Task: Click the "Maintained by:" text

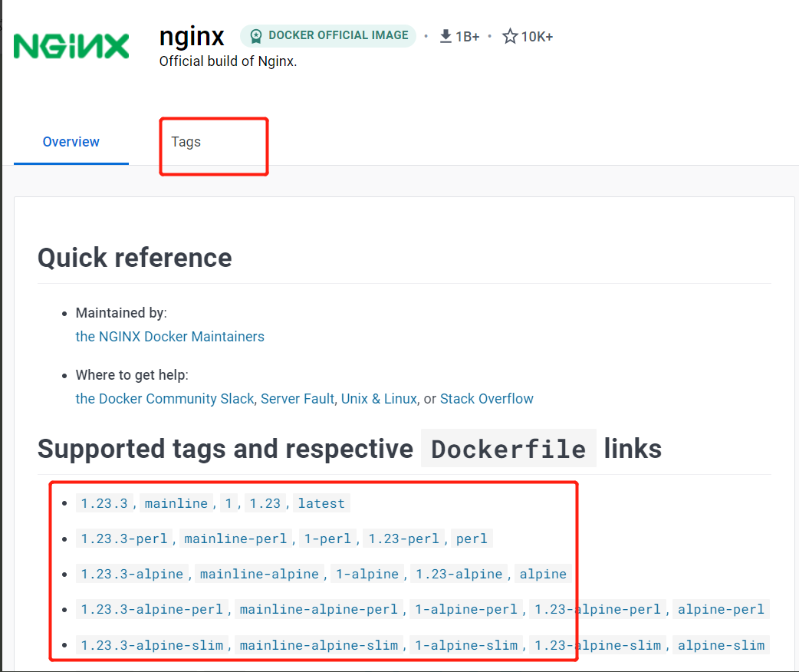Action: pyautogui.click(x=121, y=312)
